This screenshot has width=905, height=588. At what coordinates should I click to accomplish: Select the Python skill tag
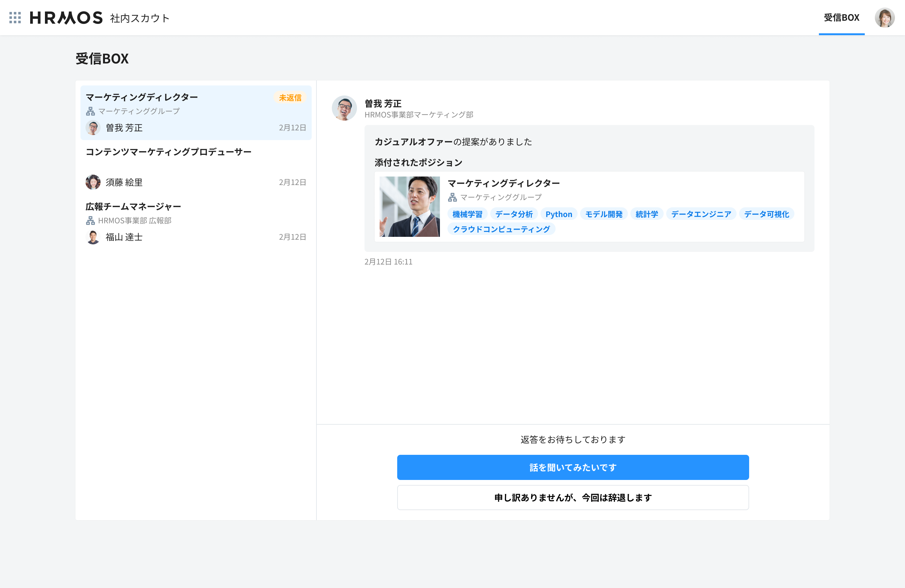click(x=559, y=214)
